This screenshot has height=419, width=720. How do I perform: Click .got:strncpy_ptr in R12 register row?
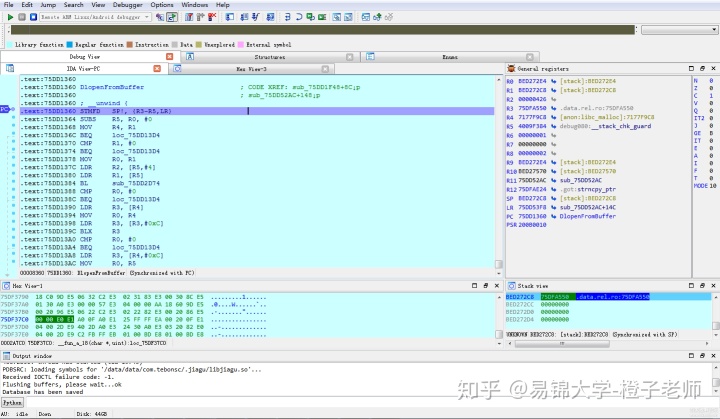588,189
